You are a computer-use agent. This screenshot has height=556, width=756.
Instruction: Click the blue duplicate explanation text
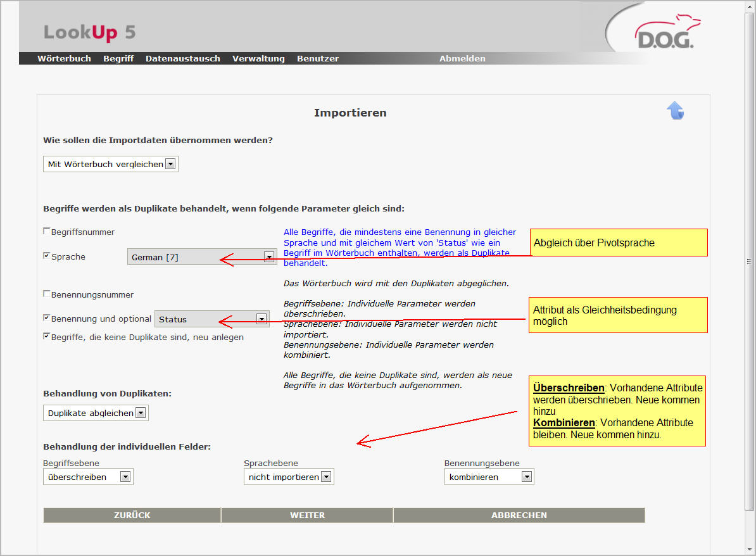(400, 248)
